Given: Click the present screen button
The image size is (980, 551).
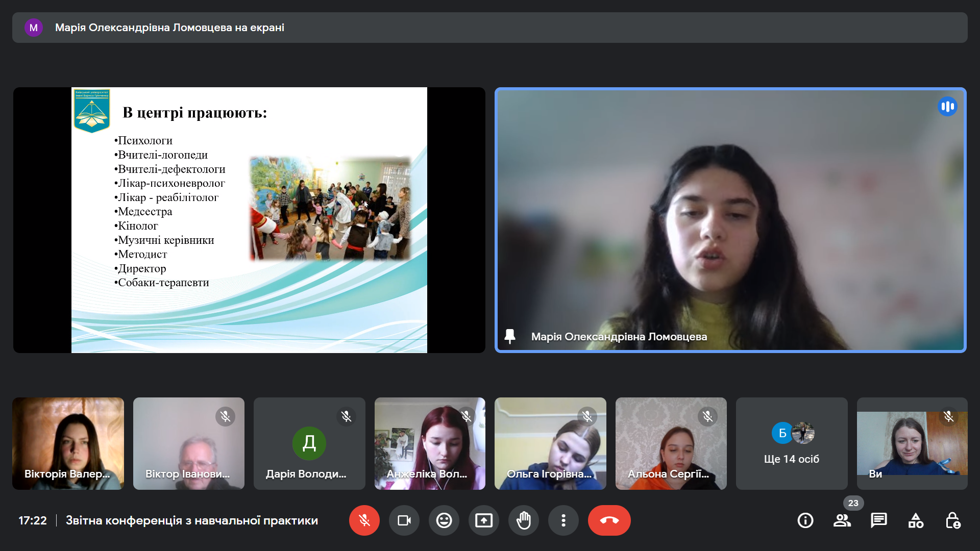Looking at the screenshot, I should click(x=483, y=520).
